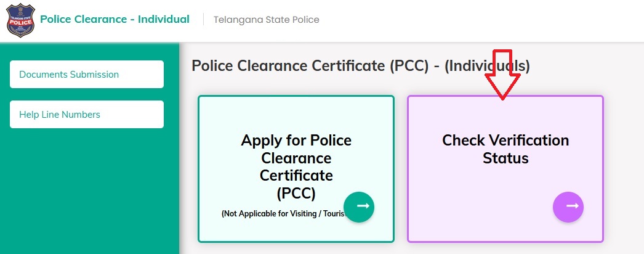This screenshot has width=644, height=254.
Task: Select "Apply for Police Clearance Certificate" card title
Action: tap(296, 158)
